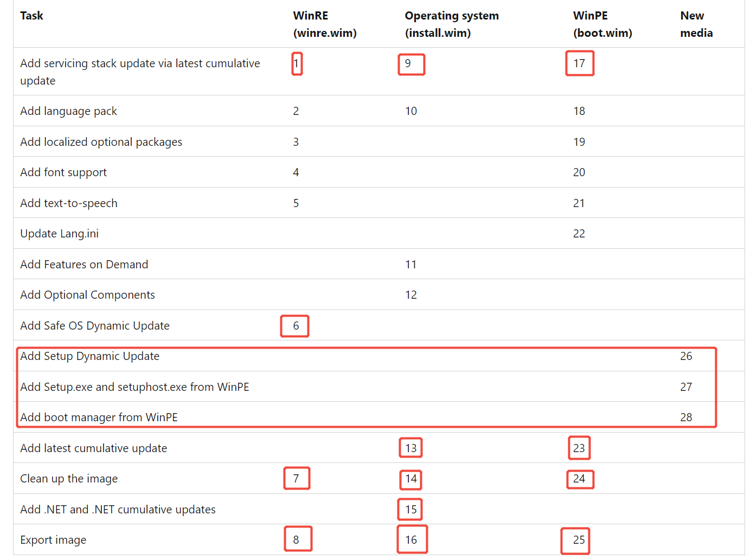Click the WinPE (boot.wim) column header
Image resolution: width=751 pixels, height=560 pixels.
602,24
